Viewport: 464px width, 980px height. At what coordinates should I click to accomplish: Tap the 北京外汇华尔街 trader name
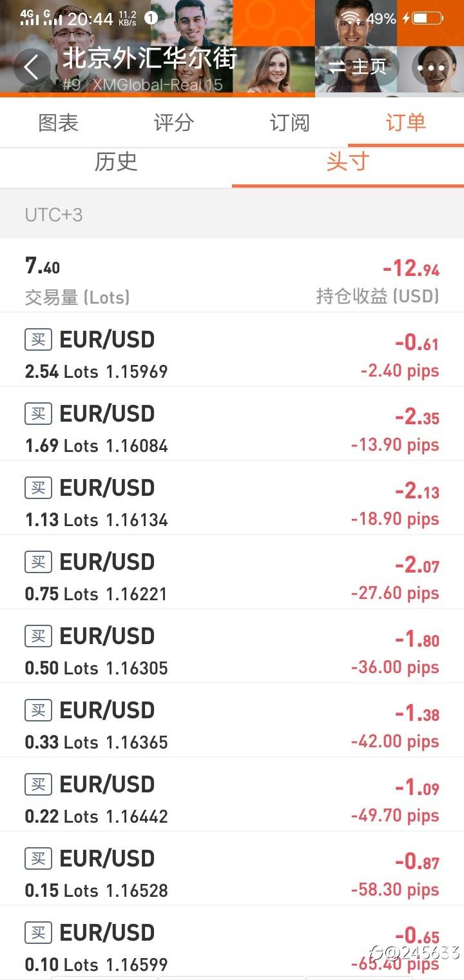[x=150, y=58]
